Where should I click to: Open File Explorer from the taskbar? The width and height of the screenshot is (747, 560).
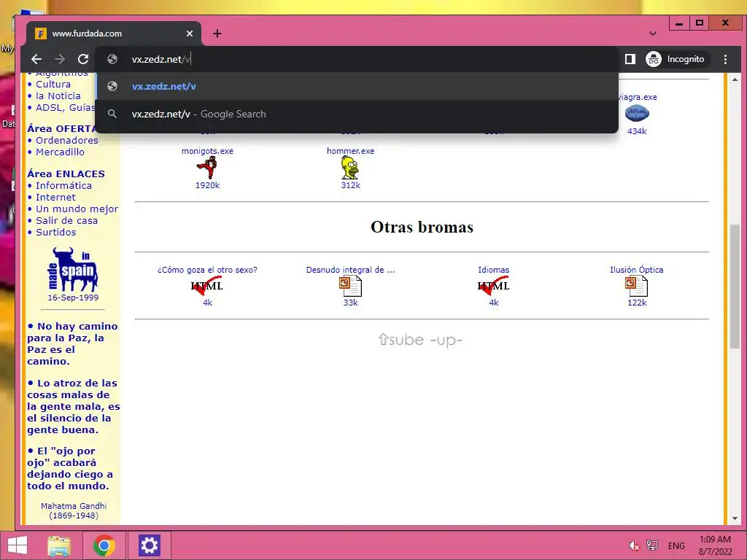pos(59,545)
